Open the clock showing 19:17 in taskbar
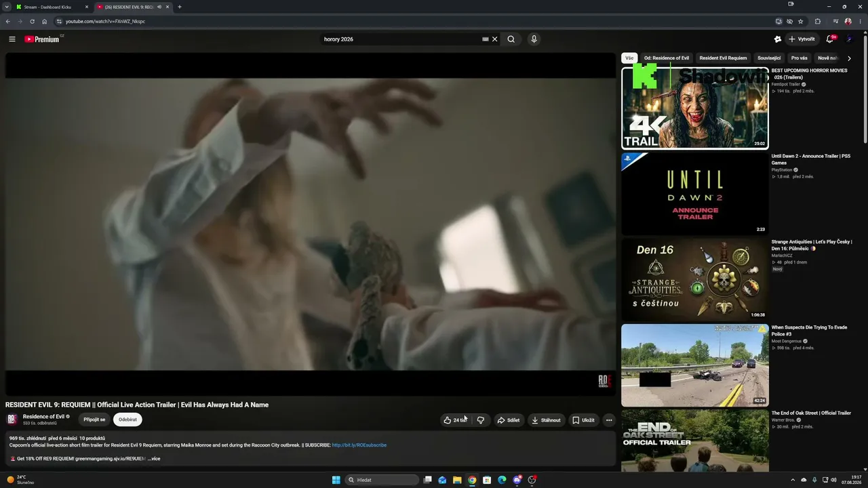 point(851,480)
